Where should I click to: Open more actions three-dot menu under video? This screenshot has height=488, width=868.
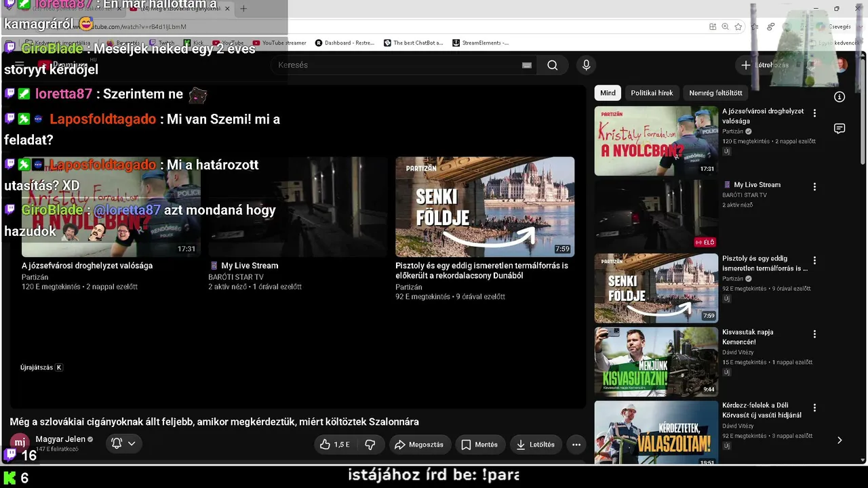click(576, 445)
